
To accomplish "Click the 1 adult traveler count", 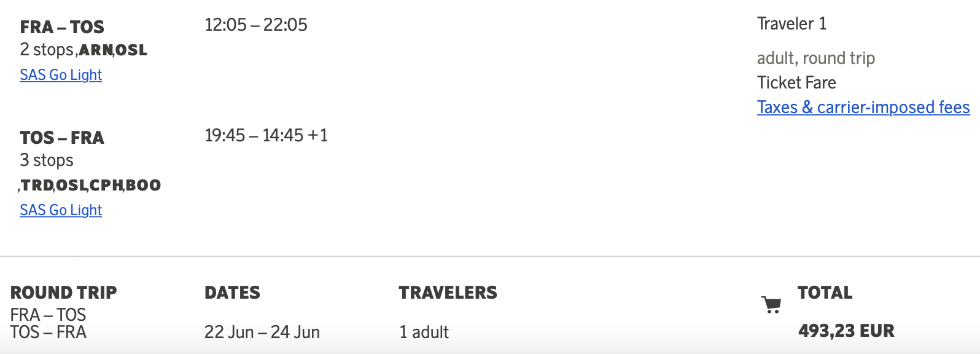I will pyautogui.click(x=424, y=332).
